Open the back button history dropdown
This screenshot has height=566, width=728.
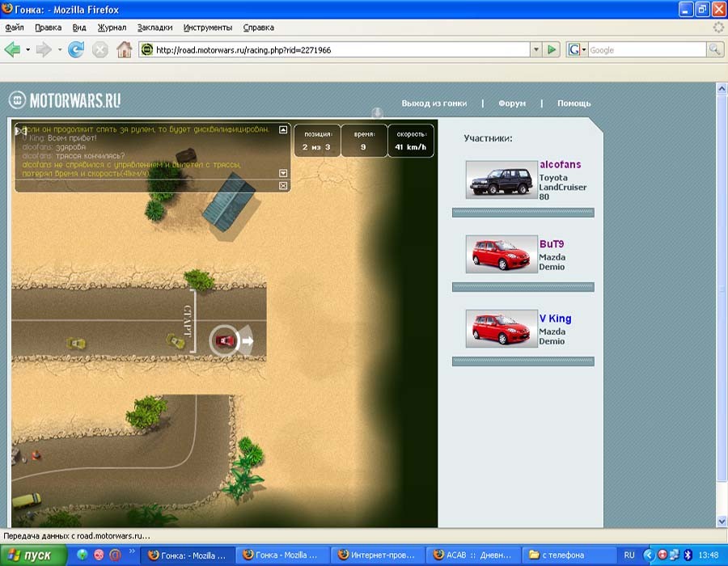pyautogui.click(x=28, y=49)
